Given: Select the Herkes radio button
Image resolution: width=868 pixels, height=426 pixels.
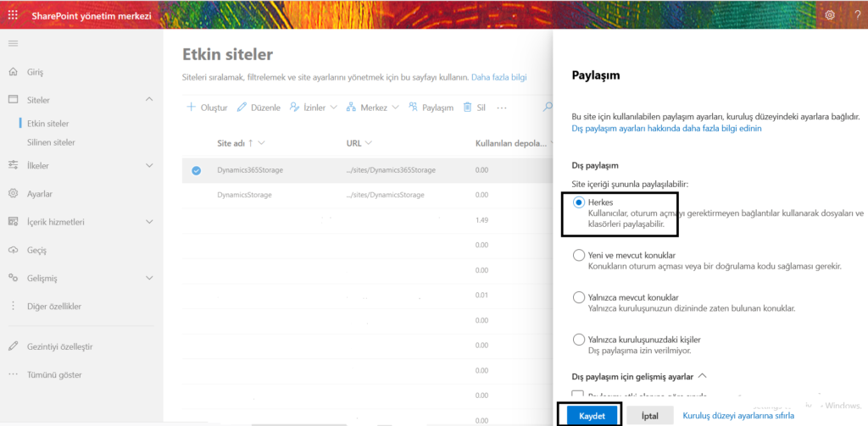Looking at the screenshot, I should [578, 203].
